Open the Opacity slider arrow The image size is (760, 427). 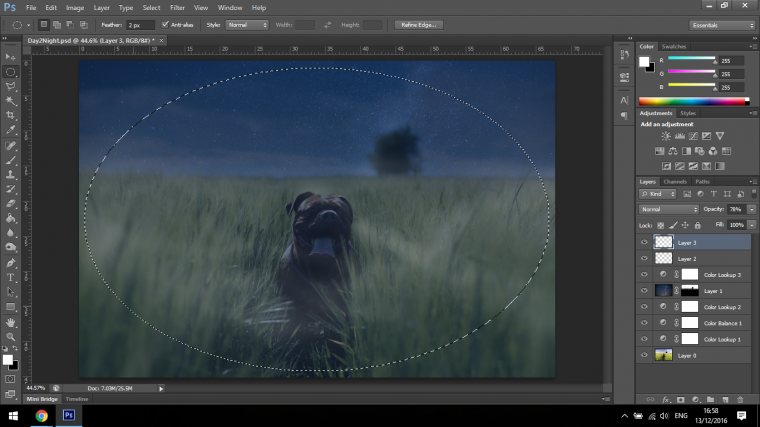(751, 209)
